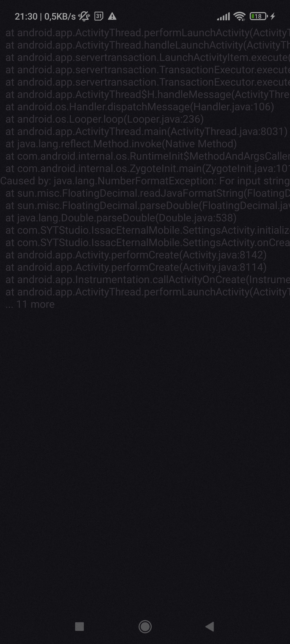Click the Double.parseDouble(Double.java:538) line
Viewport: 290px width, 644px height.
pos(121,218)
